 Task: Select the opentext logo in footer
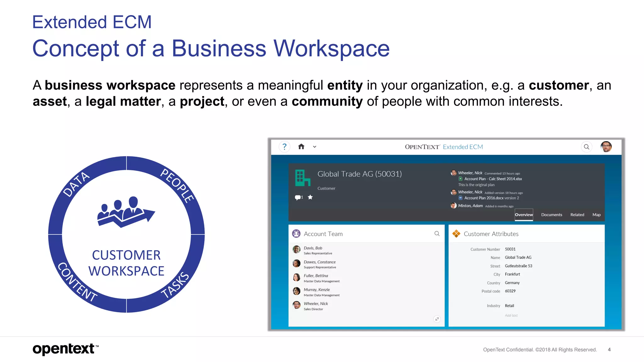coord(65,349)
